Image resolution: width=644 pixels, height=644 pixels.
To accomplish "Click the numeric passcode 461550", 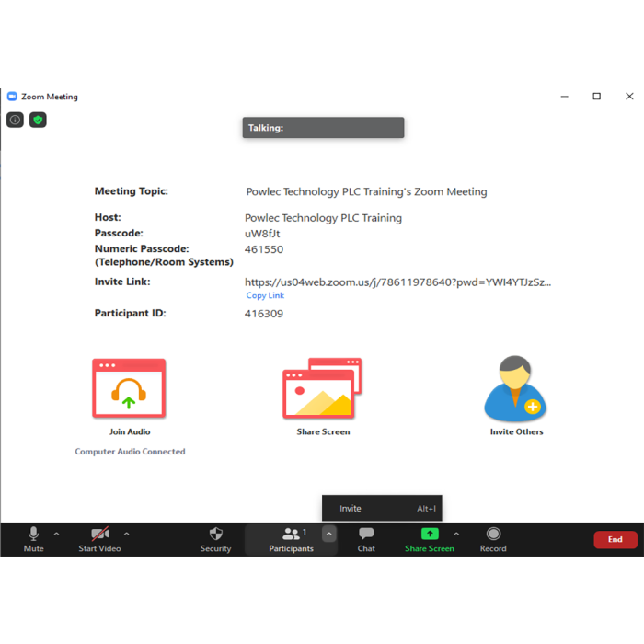I will tap(264, 249).
